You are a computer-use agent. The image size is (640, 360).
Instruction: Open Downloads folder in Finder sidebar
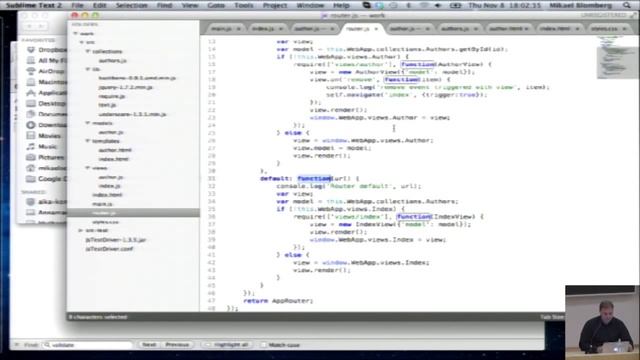pos(47,125)
